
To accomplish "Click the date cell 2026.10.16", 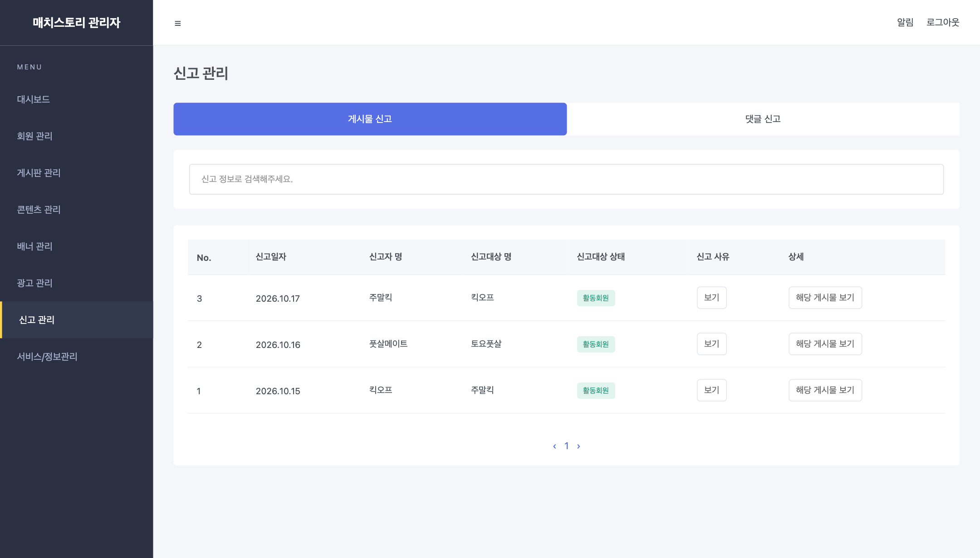I will 278,345.
